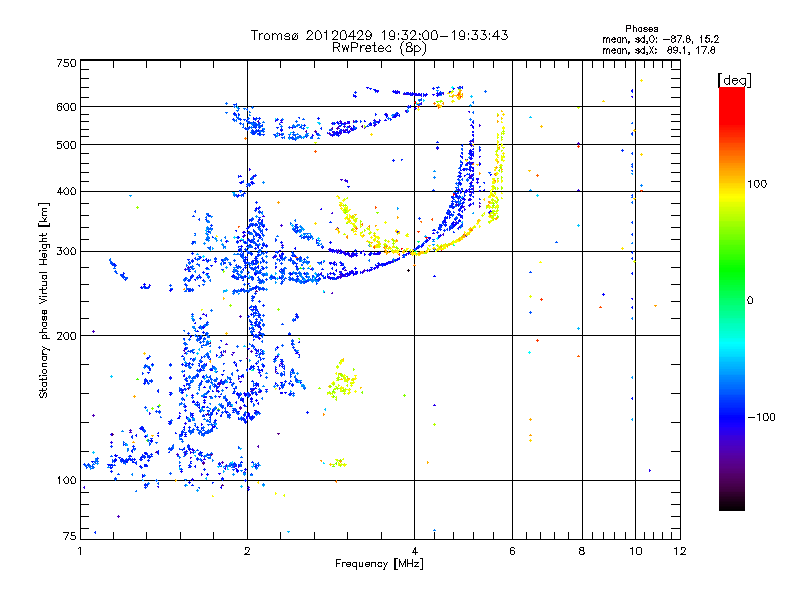Image resolution: width=800 pixels, height=600 pixels.
Task: Click the yellow X-mode trace rising near 5.7 MHz
Action: (497, 168)
